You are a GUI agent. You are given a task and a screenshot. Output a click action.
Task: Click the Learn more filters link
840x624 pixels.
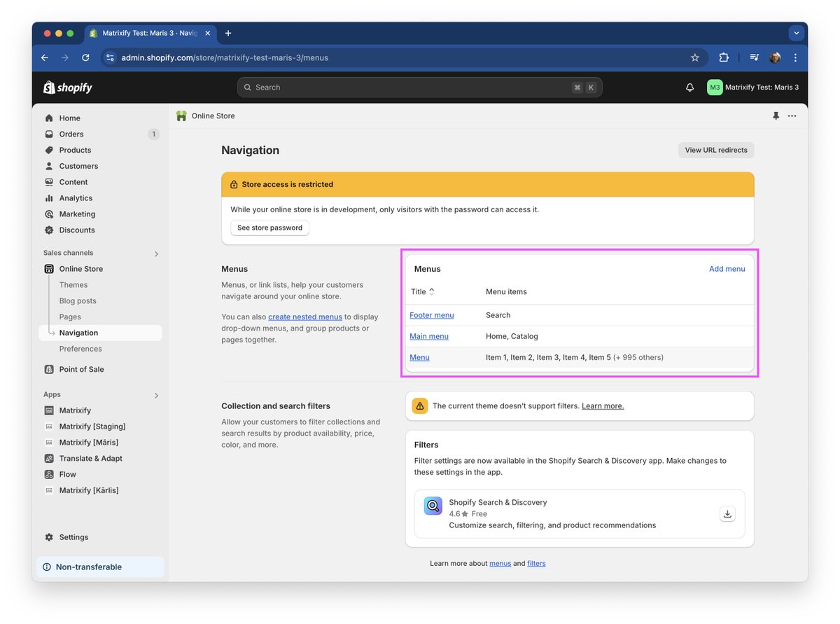603,405
